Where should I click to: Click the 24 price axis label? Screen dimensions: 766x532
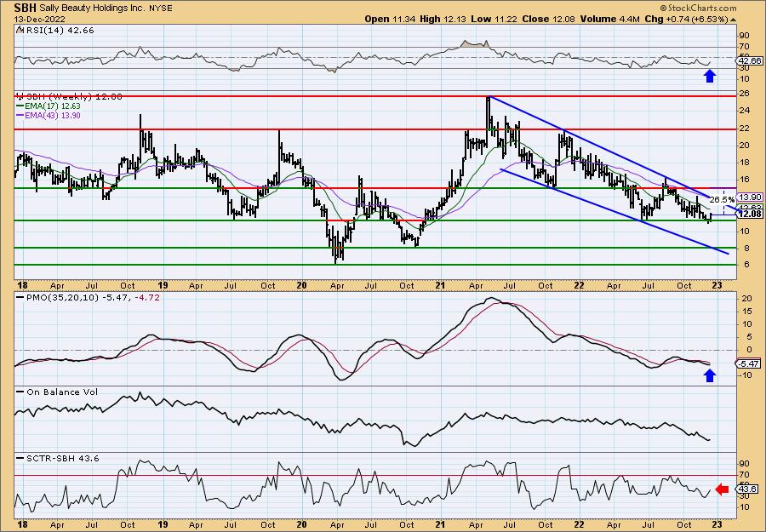(x=745, y=111)
